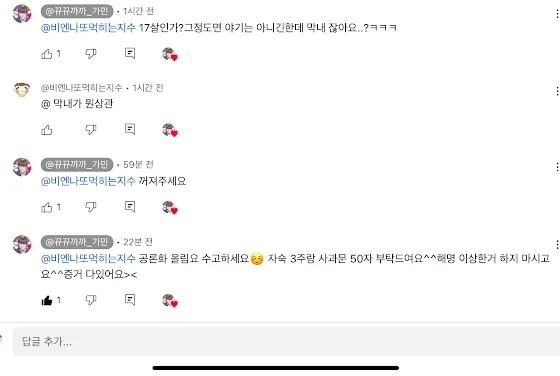Image resolution: width=560 pixels, height=376 pixels.
Task: Open the @비엔나또먹히는지수 mention in the first comment
Action: click(88, 28)
